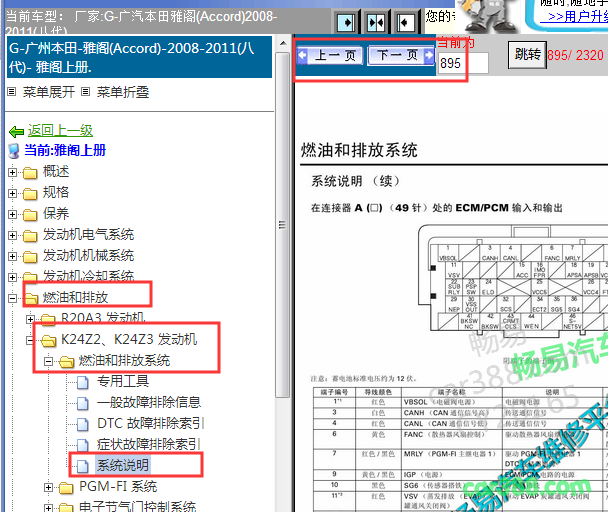Select the 发动机机械系统 folder icon

point(30,256)
